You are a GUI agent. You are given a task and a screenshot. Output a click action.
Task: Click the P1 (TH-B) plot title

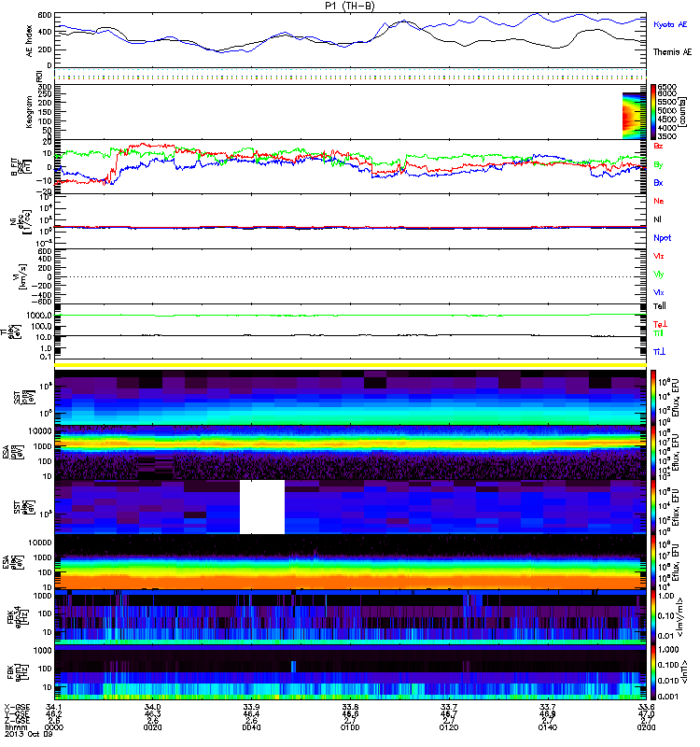click(x=349, y=6)
